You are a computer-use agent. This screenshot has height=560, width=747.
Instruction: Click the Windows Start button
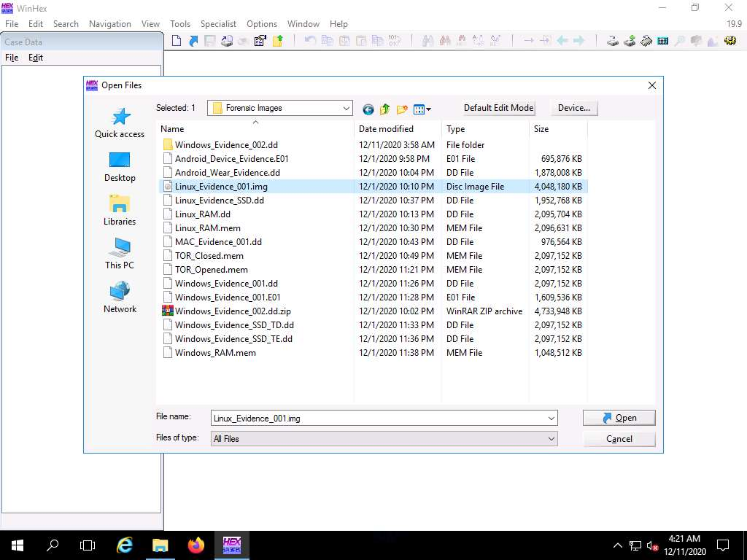[x=18, y=545]
